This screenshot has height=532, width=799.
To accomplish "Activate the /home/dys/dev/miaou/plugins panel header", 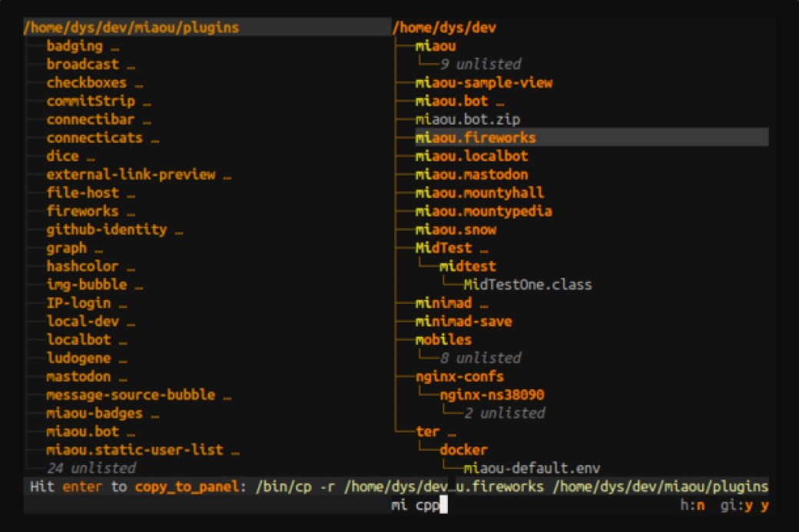I will point(131,28).
